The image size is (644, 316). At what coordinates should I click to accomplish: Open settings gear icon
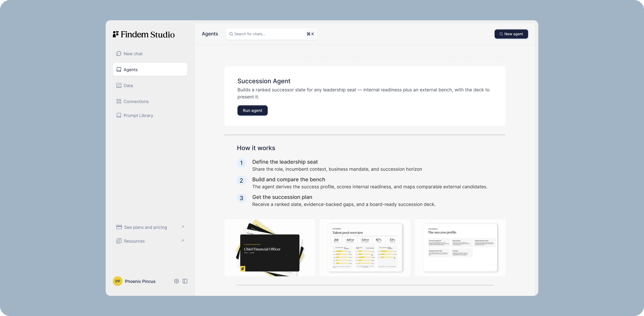tap(177, 281)
